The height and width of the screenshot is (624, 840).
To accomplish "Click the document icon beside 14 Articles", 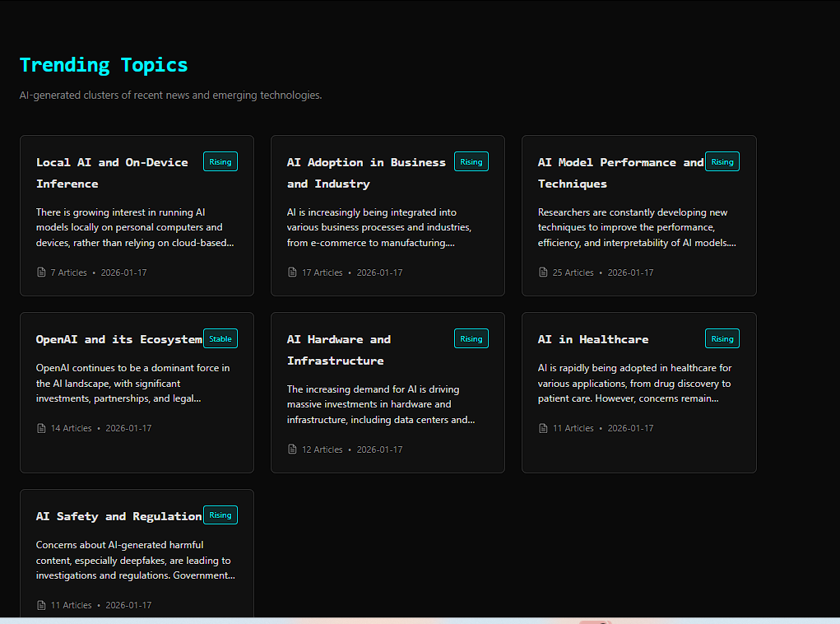I will pos(41,428).
